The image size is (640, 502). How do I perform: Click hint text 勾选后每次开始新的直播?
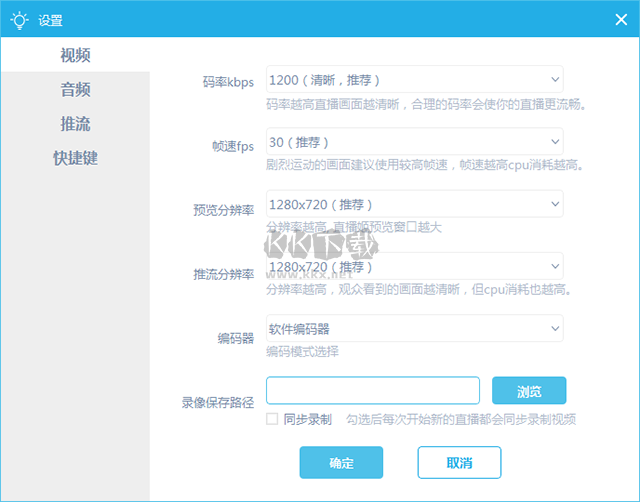coord(461,419)
